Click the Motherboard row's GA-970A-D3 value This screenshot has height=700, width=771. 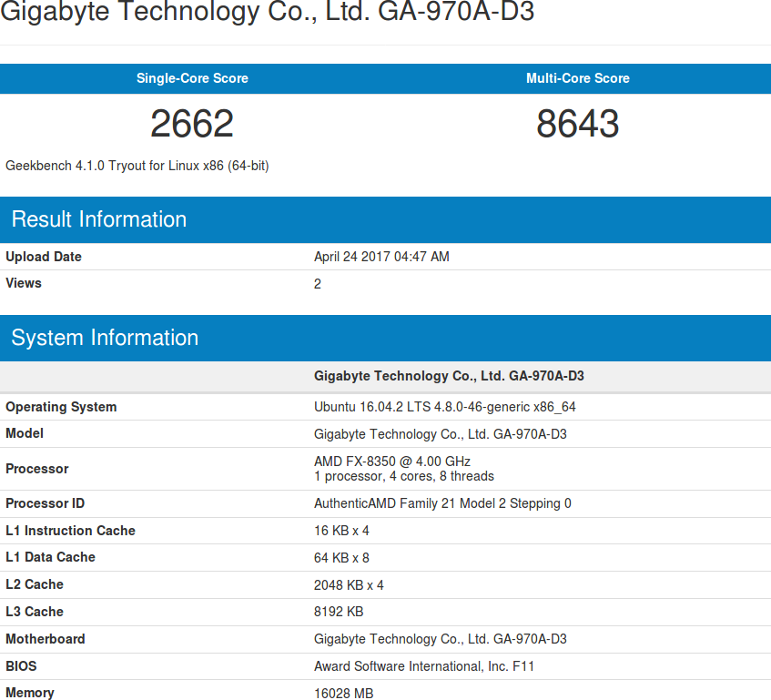[x=441, y=639]
